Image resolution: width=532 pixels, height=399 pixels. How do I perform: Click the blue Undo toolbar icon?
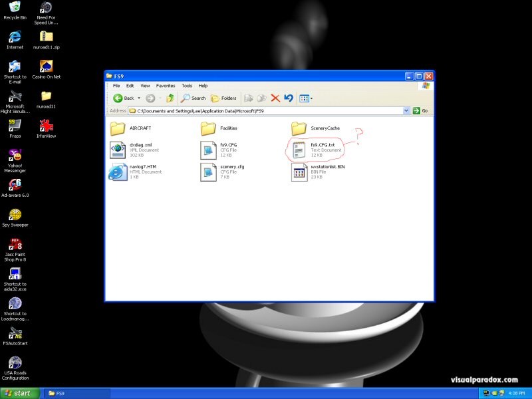[288, 98]
